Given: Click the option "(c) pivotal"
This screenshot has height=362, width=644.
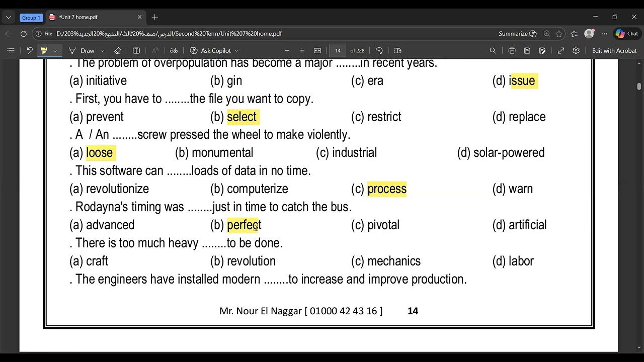Looking at the screenshot, I should [x=375, y=225].
